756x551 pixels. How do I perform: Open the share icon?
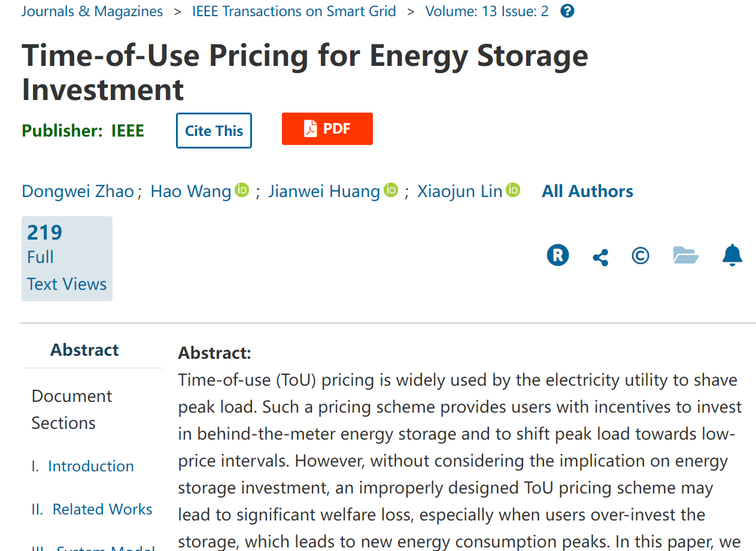(x=600, y=258)
